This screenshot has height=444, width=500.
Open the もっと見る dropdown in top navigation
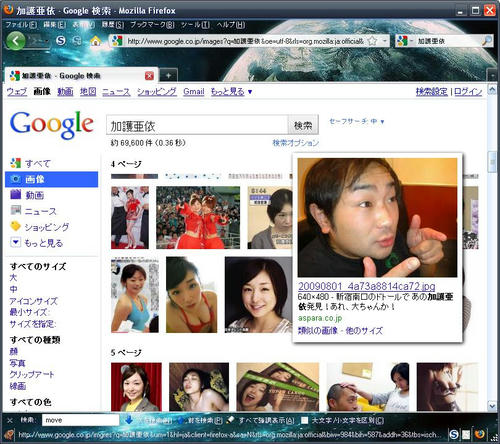(231, 91)
